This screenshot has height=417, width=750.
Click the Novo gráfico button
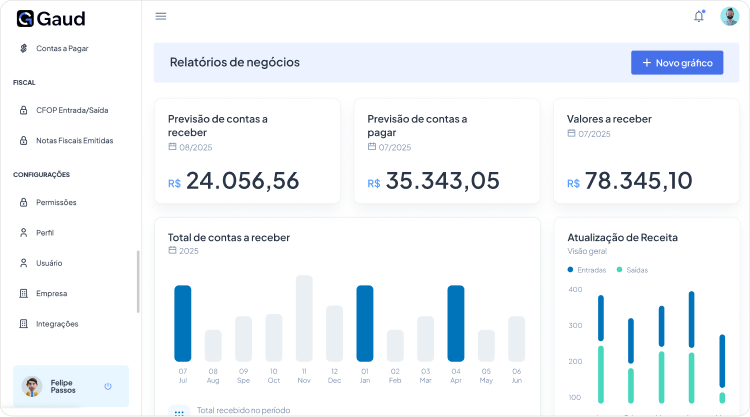point(676,63)
